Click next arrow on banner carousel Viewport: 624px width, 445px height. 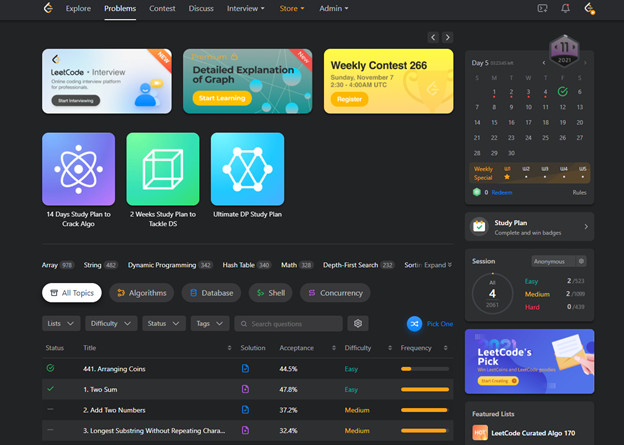click(x=448, y=37)
